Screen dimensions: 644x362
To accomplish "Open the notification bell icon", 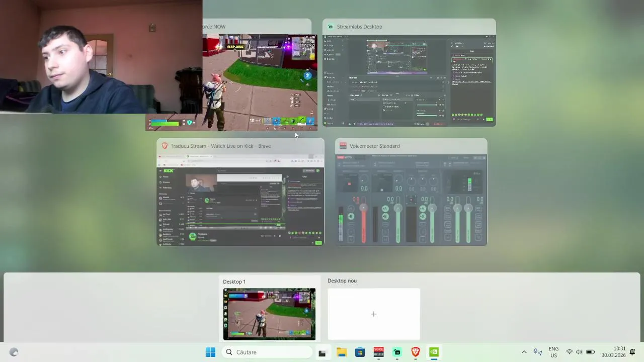I will [633, 352].
